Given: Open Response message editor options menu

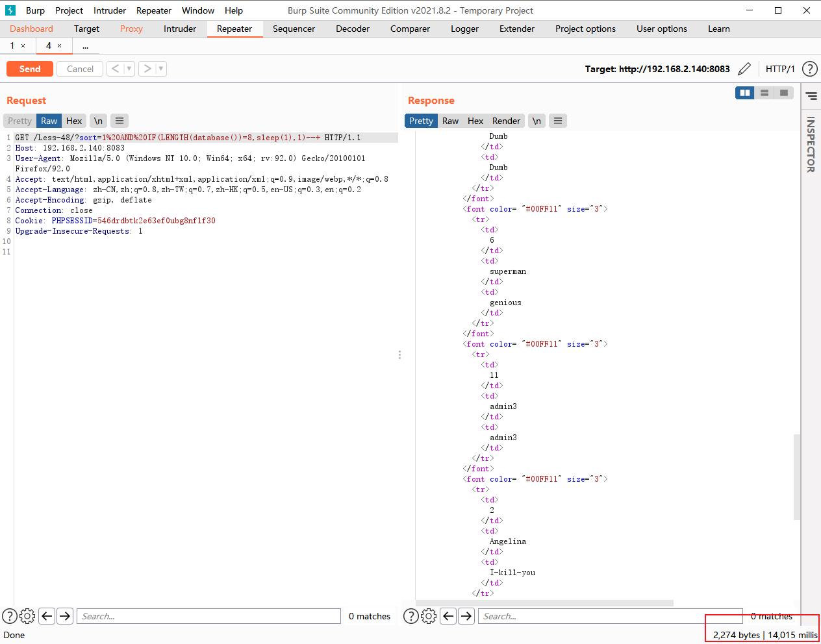Looking at the screenshot, I should click(558, 121).
